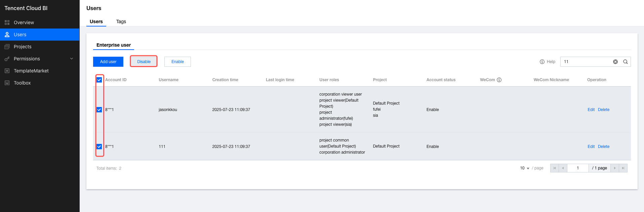Uncheck the checkbox for user 111
The image size is (644, 212).
(99, 147)
